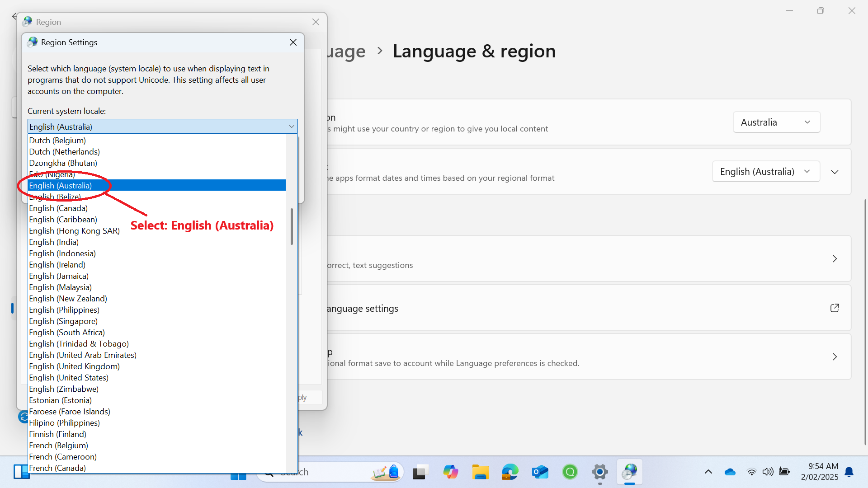Expand the regional format section chevron
This screenshot has width=868, height=488.
point(835,172)
